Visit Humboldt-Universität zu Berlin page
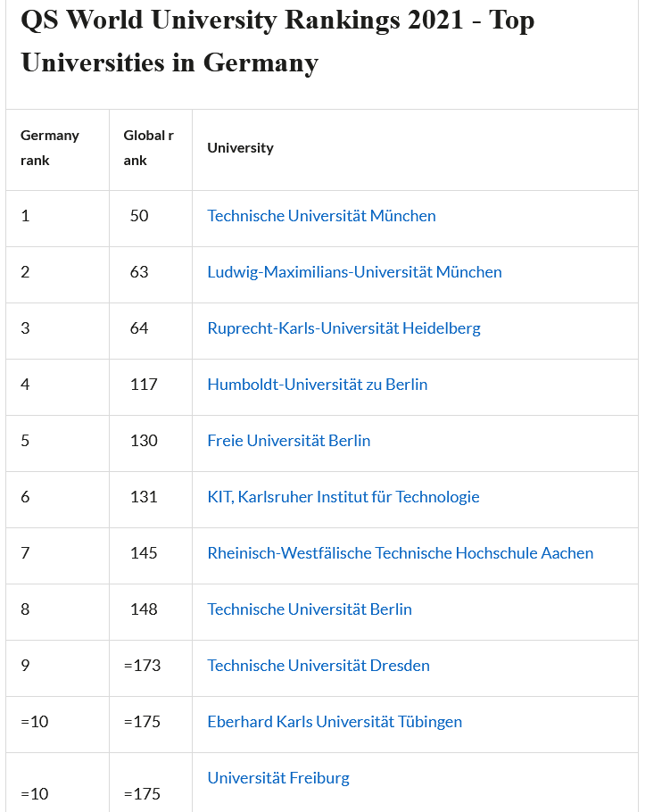This screenshot has height=812, width=662. (317, 385)
